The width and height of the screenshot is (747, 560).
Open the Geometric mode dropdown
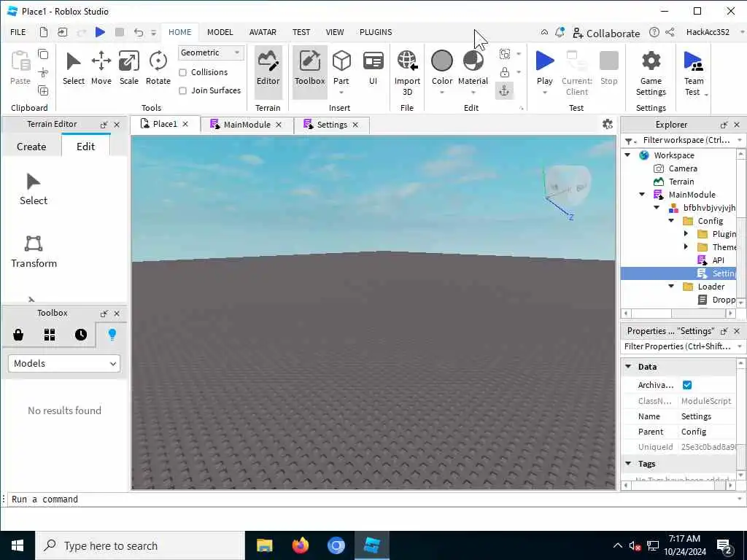pyautogui.click(x=211, y=52)
